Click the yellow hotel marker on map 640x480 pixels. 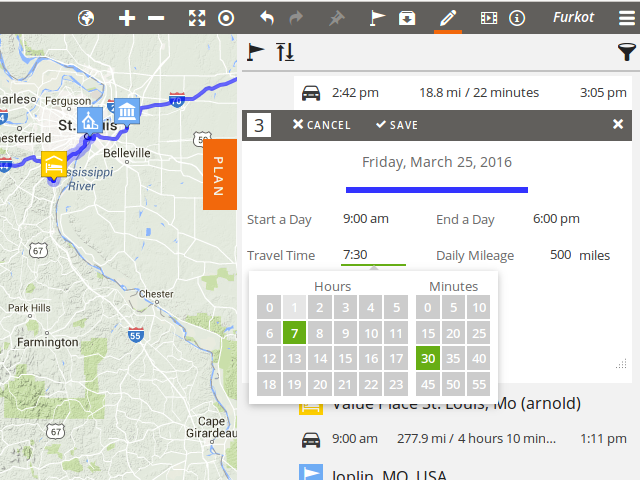click(x=54, y=164)
